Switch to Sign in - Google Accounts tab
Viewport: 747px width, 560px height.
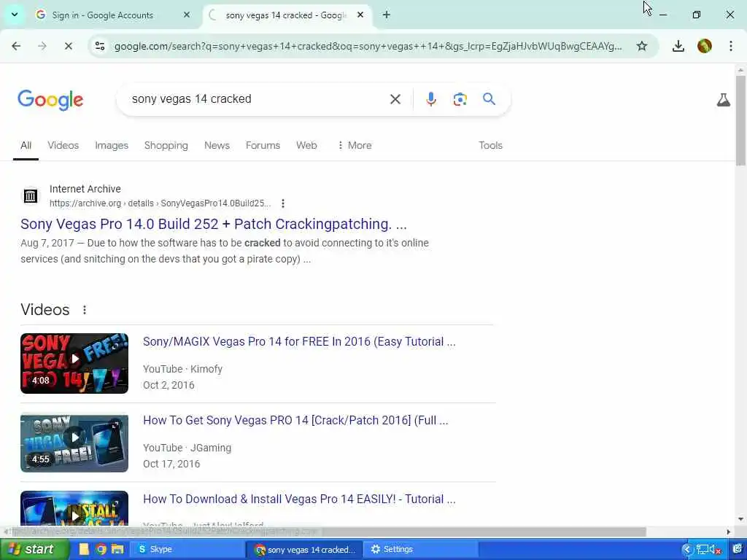102,15
